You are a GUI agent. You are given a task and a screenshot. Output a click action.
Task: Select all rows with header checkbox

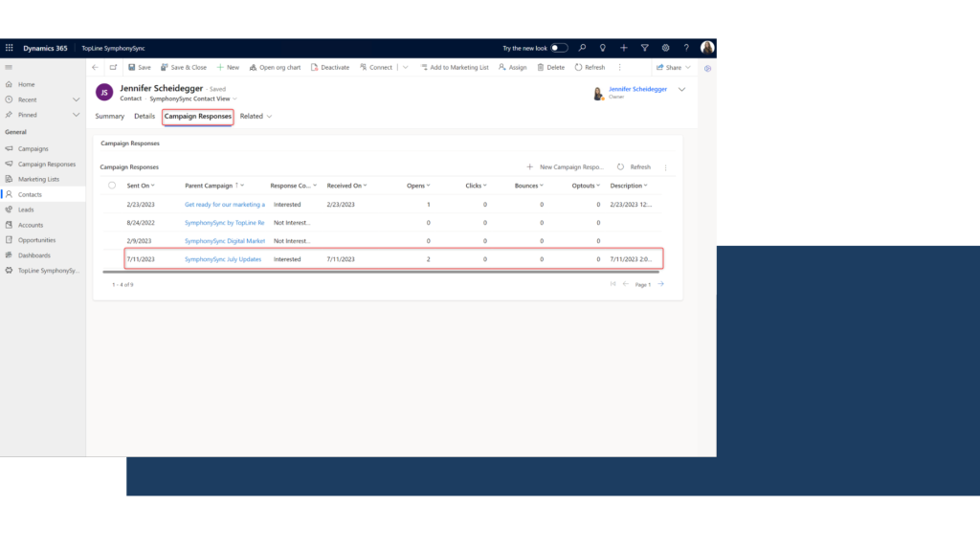pyautogui.click(x=112, y=185)
